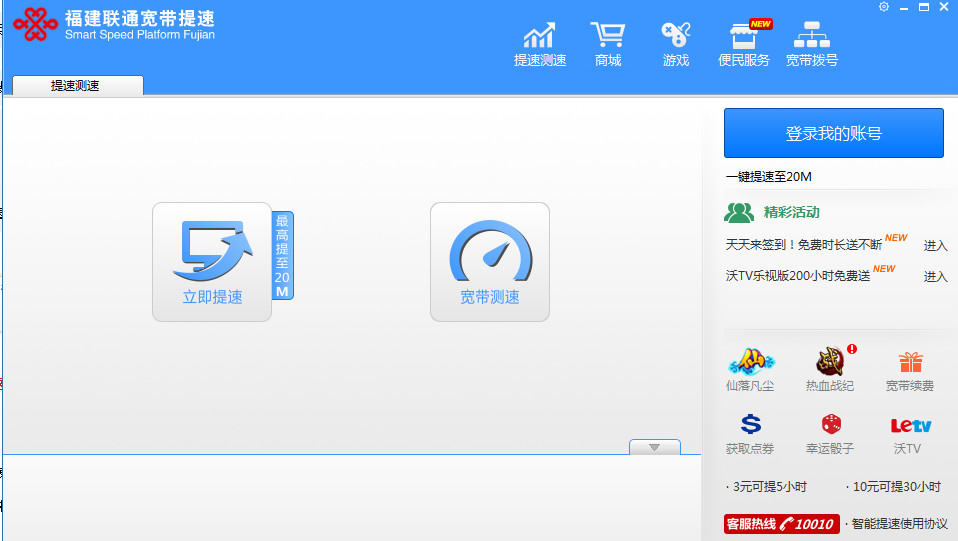
Task: Click the 一键提速至20M text
Action: tap(769, 177)
